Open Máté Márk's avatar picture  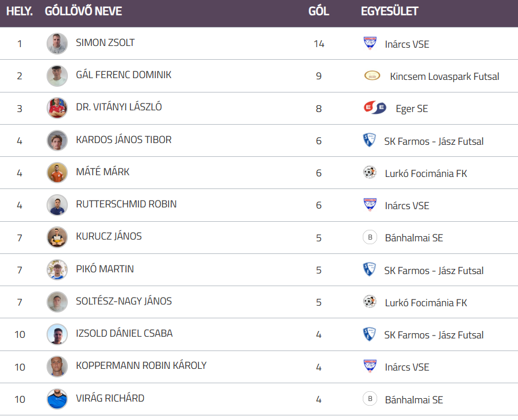pos(57,172)
